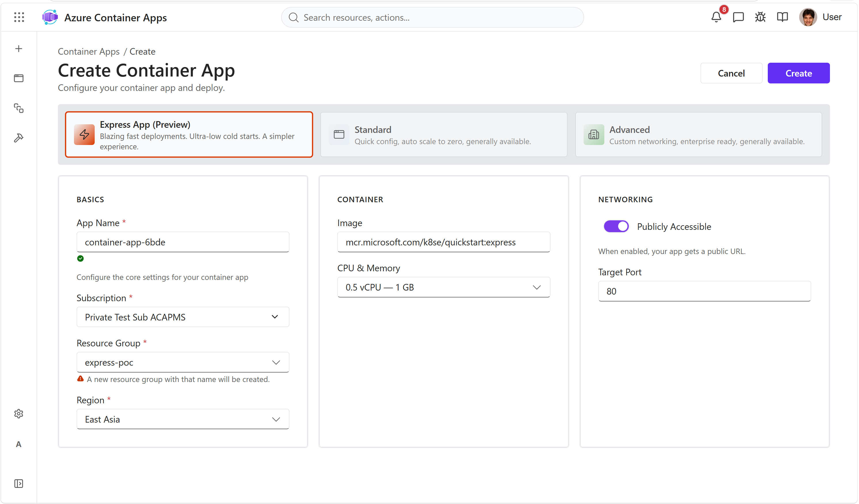Screen dimensions: 859x504
Task: Click the Create breadcrumb item
Action: (142, 51)
